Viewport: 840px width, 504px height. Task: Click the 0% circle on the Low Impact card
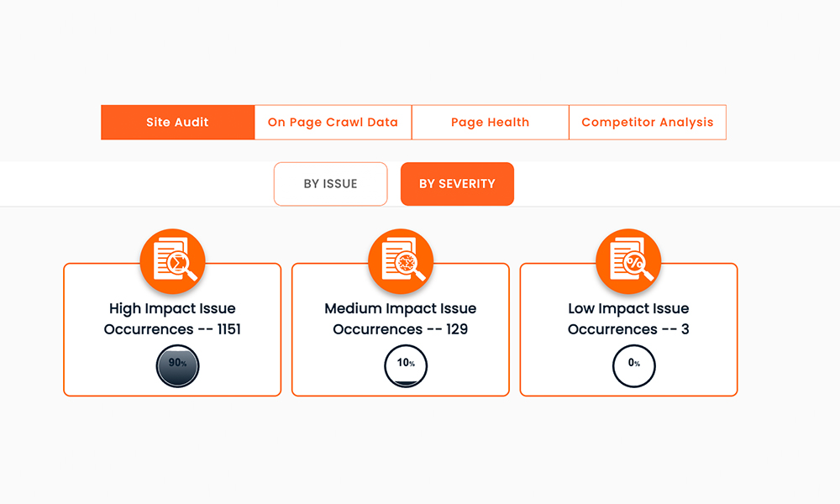coord(633,366)
